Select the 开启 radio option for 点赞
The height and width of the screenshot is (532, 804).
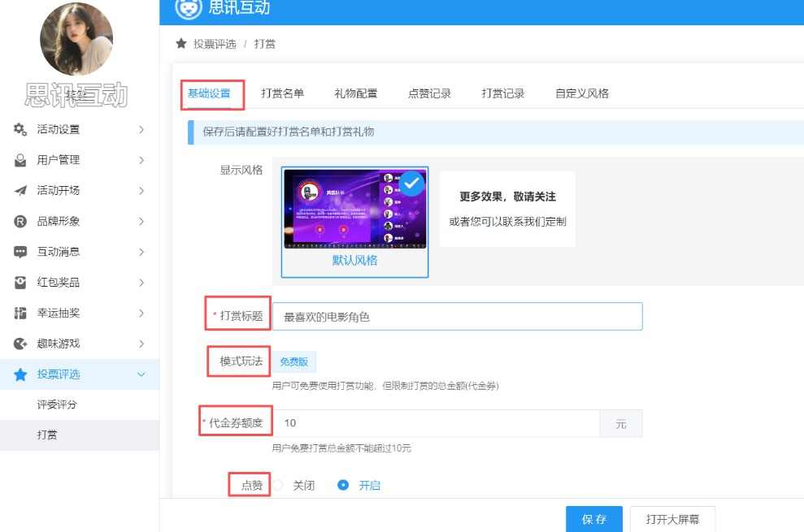343,485
